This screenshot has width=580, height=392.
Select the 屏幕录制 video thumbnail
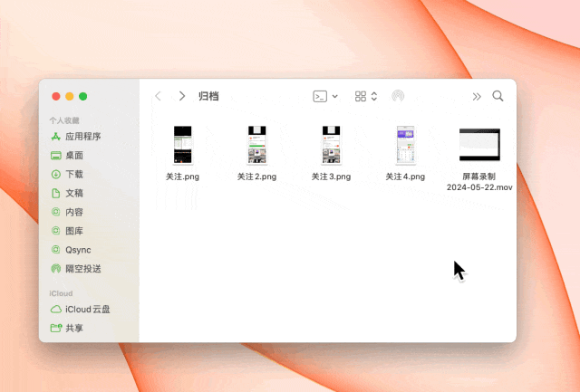point(479,145)
